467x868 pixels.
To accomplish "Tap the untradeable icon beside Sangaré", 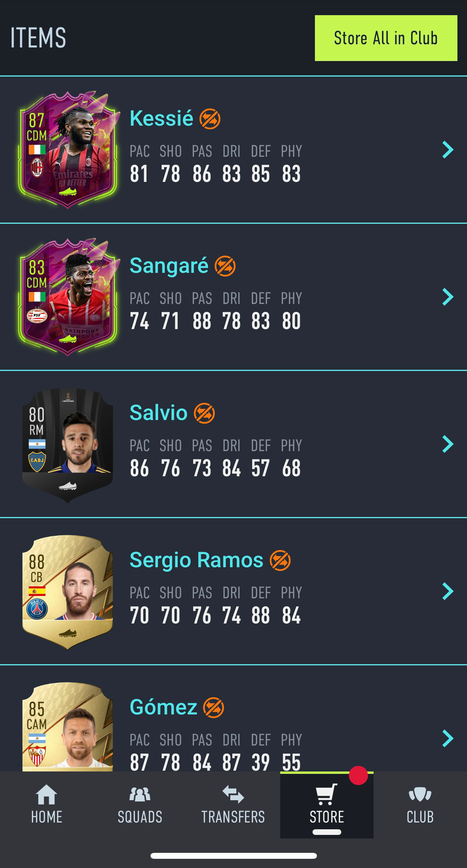I will point(225,266).
